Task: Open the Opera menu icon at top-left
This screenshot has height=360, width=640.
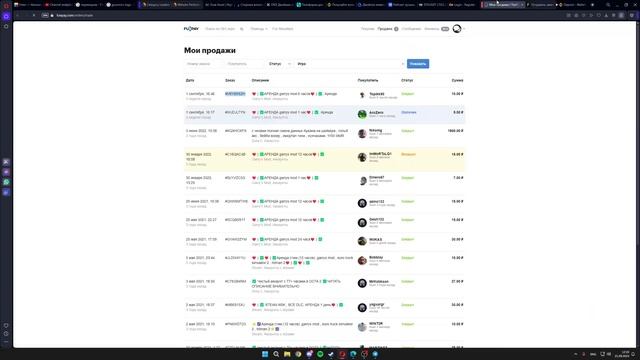Action: 6,5
